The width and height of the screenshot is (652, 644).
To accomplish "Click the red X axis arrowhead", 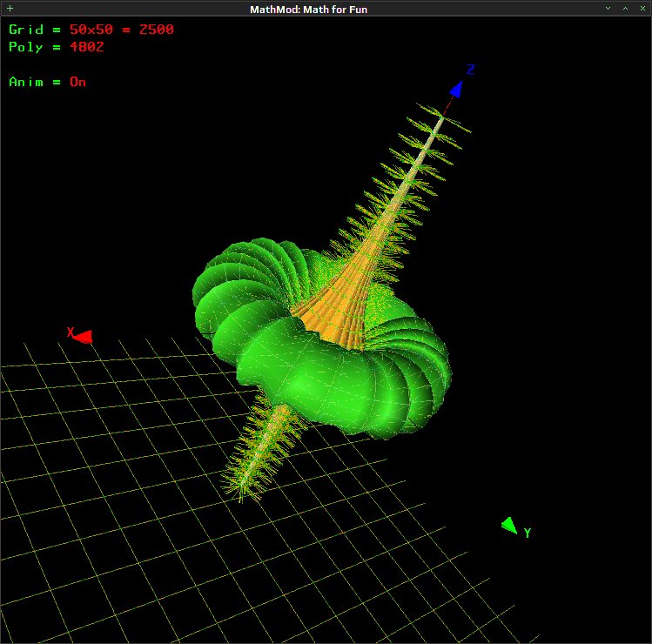I will [84, 337].
